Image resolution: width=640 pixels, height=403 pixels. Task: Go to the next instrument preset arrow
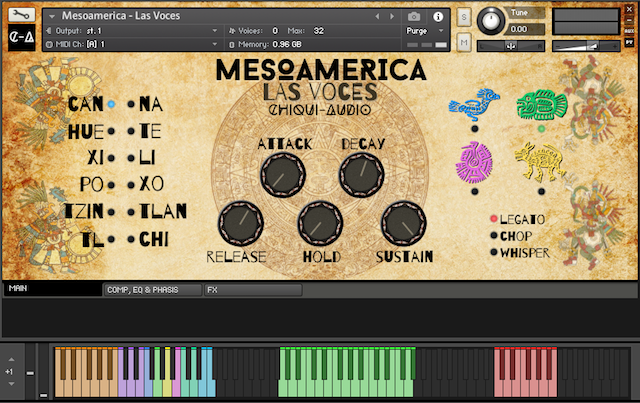tap(392, 17)
